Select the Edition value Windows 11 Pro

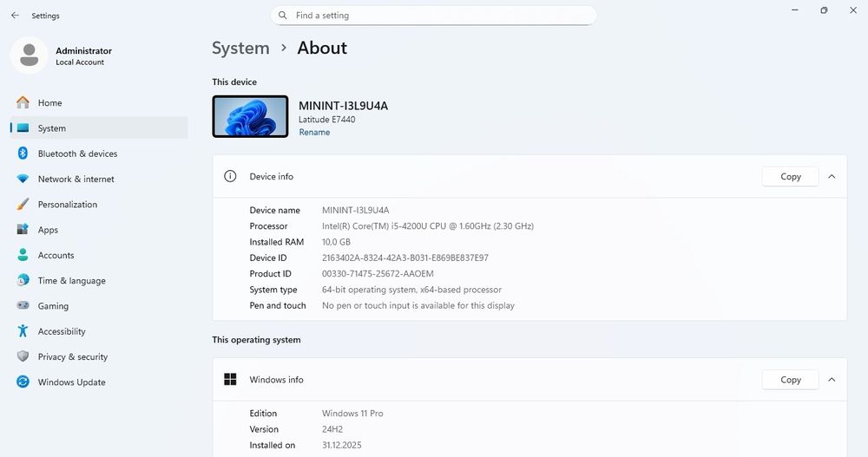pos(352,414)
